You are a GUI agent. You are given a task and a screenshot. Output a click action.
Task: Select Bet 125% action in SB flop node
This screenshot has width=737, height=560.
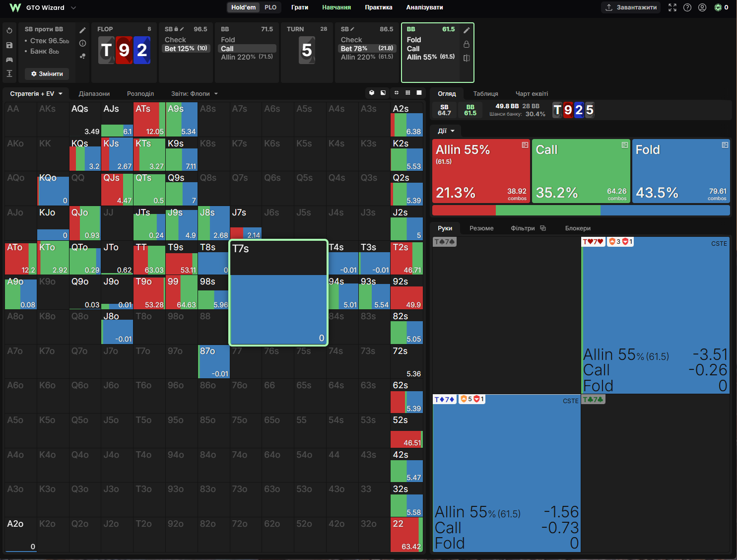[x=187, y=49]
